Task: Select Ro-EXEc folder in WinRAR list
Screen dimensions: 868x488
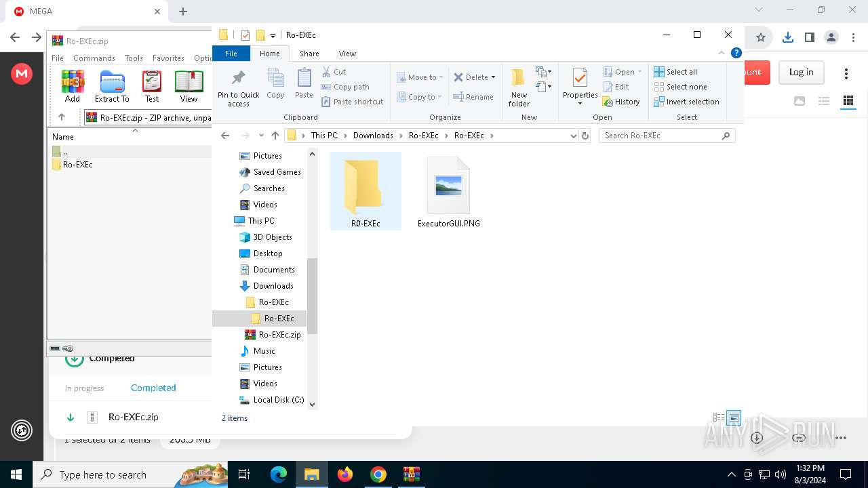Action: [73, 164]
